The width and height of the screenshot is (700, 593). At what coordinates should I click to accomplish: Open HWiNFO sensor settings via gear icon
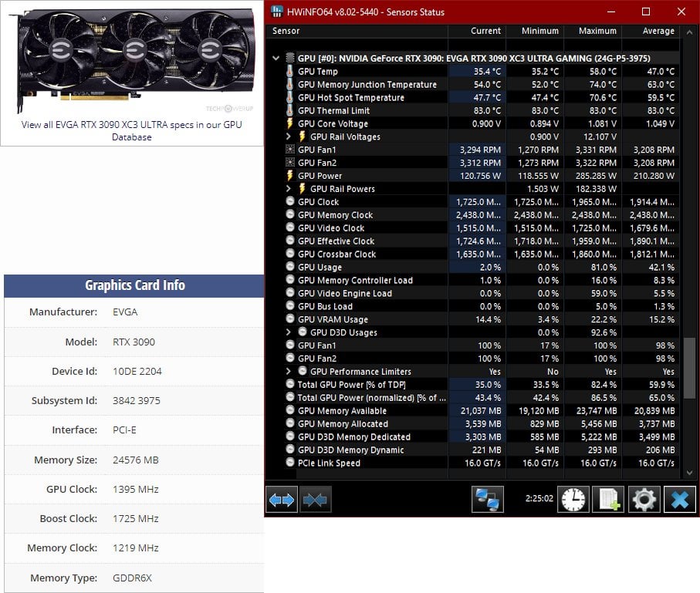pyautogui.click(x=644, y=499)
